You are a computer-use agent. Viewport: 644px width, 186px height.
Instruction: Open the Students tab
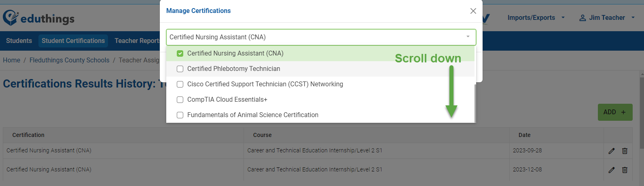click(x=19, y=41)
